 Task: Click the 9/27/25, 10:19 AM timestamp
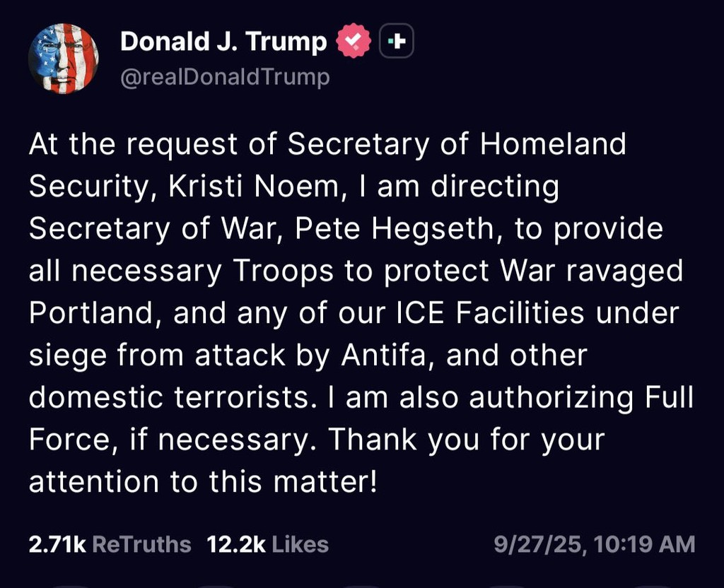594,544
